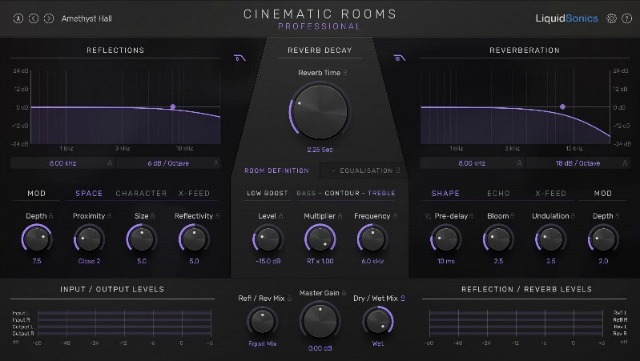The width and height of the screenshot is (640, 361).
Task: Open the 18 dB / Octave slope selector
Action: click(578, 163)
